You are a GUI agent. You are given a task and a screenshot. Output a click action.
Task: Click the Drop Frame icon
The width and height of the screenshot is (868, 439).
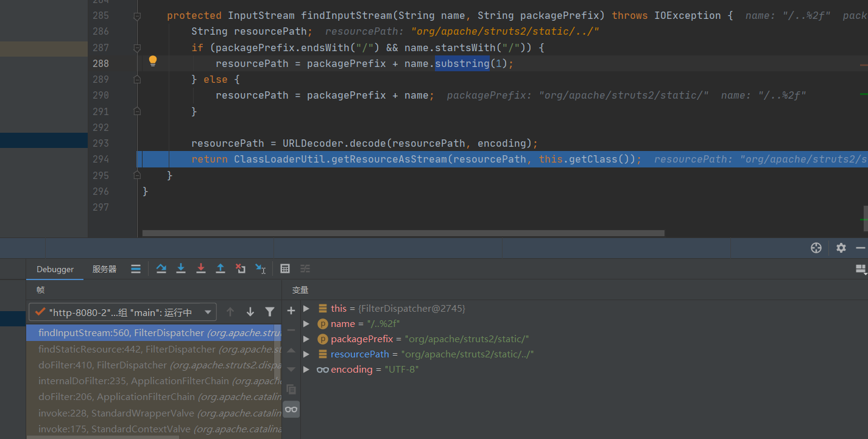tap(241, 269)
